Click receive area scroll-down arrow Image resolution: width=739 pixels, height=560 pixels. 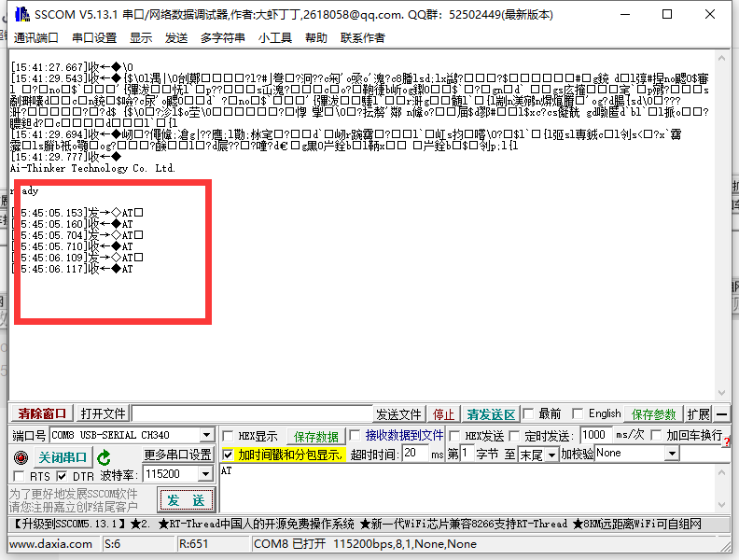(721, 393)
